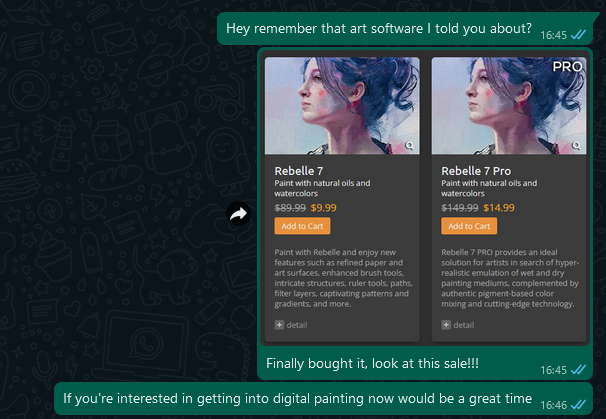
Task: Click the caption "Finally bought it, look at this sale!!!"
Action: tap(372, 363)
